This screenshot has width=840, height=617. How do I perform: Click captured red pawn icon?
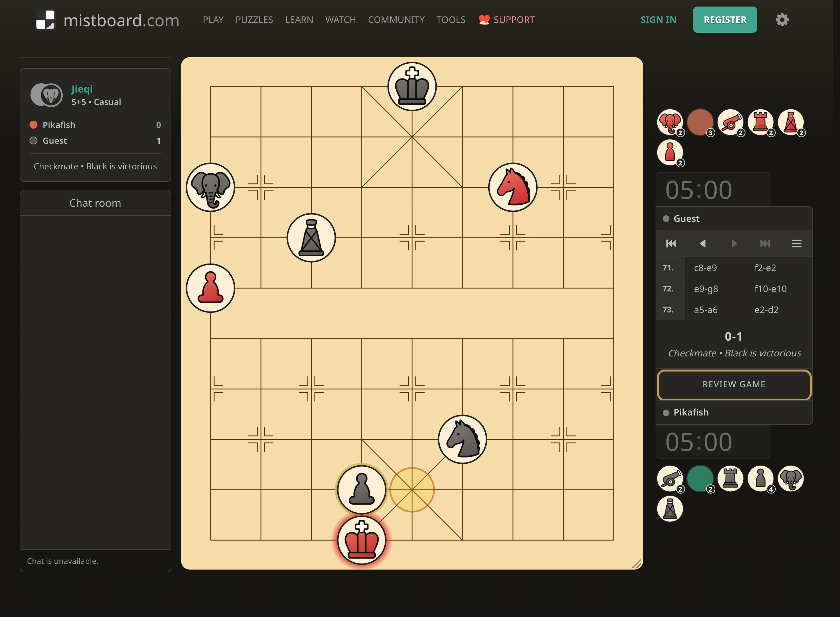coord(670,152)
